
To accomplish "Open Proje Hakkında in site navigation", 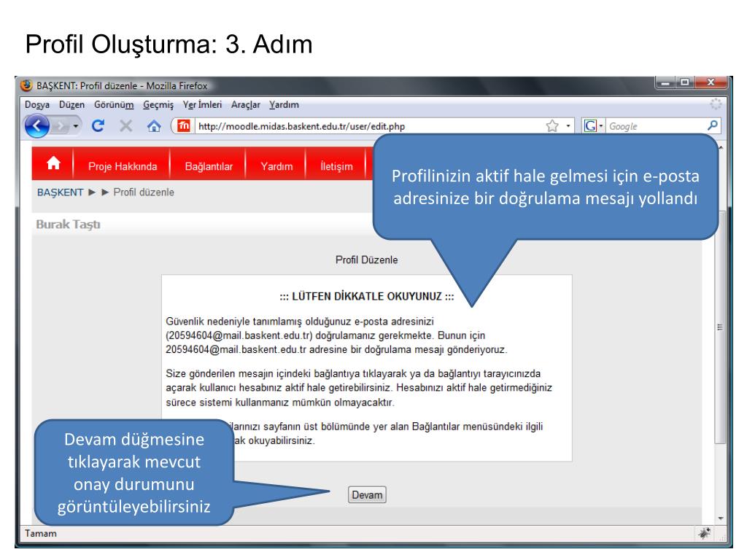I will click(x=123, y=166).
